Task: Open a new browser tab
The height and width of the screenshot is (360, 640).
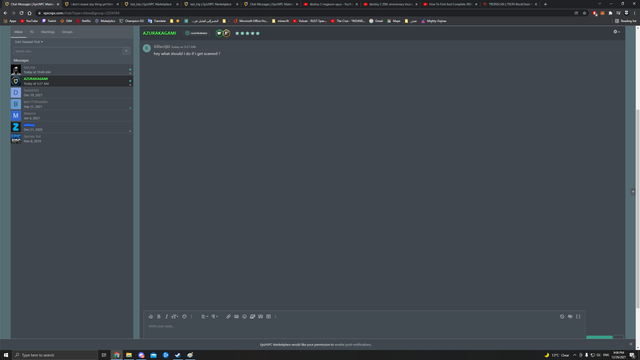Action: pos(545,4)
